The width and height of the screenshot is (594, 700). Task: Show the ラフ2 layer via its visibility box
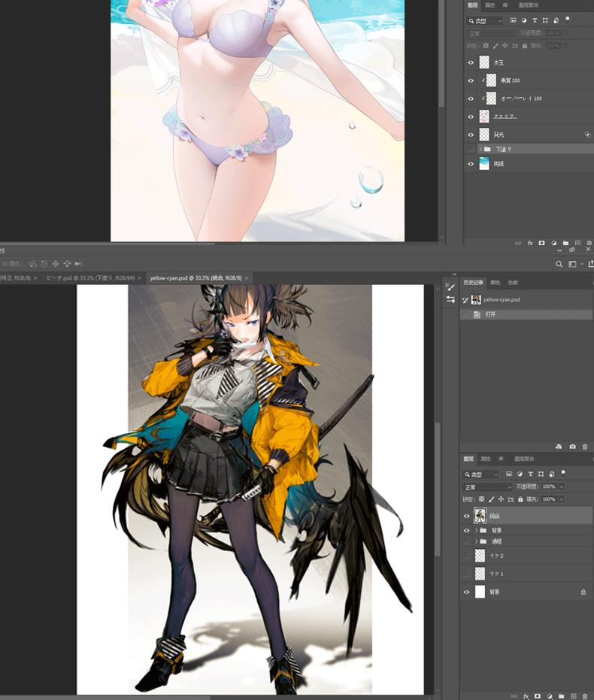coord(467,556)
